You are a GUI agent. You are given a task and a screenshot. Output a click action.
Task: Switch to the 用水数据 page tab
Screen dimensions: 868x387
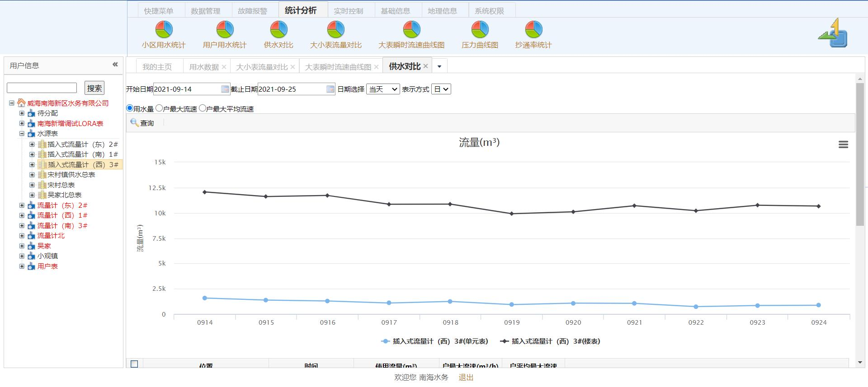[203, 67]
